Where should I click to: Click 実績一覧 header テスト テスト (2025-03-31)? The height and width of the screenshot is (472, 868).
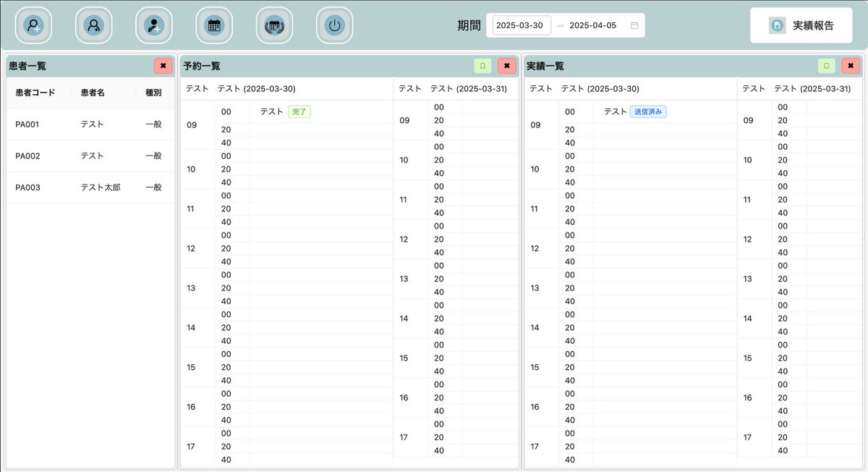[x=796, y=88]
